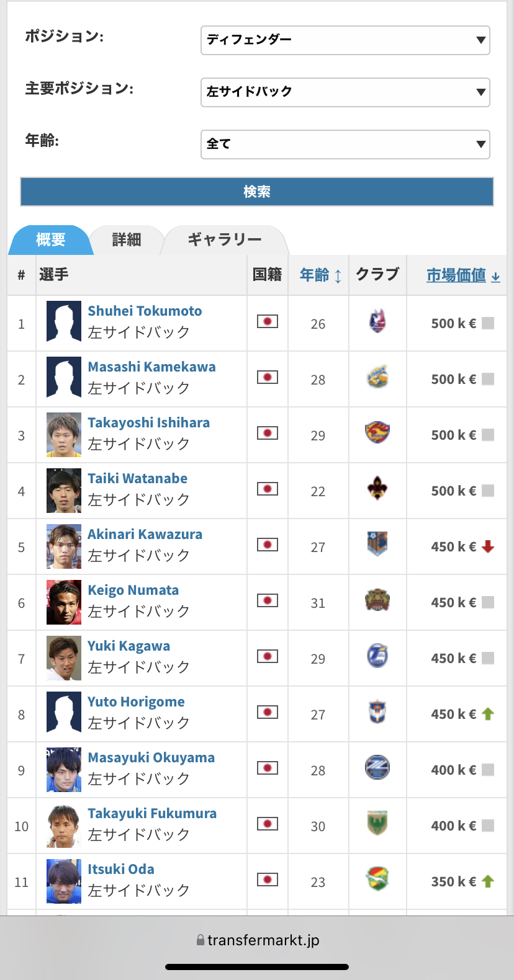Viewport: 514px width, 980px height.
Task: Click Akinari Kawazura's club crest icon
Action: pos(377,545)
